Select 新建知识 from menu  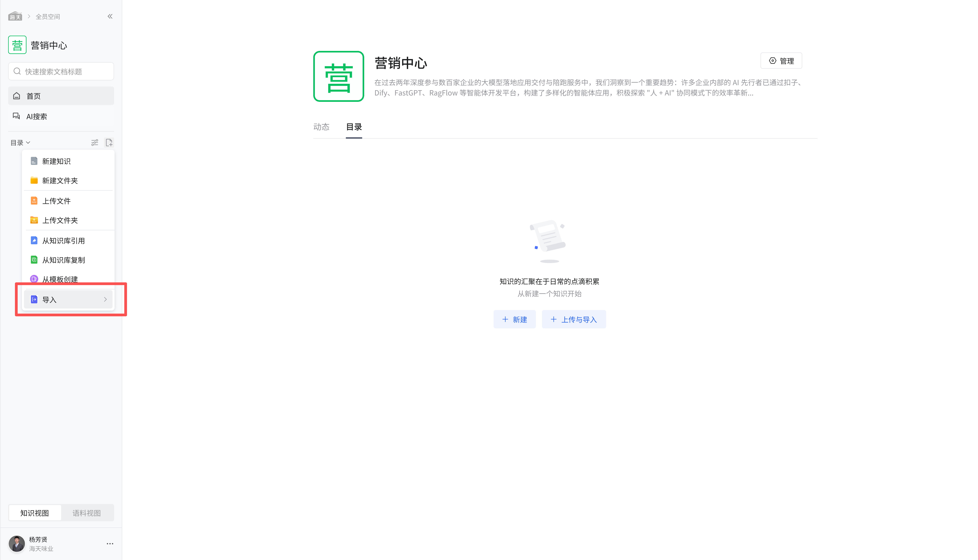coord(56,161)
